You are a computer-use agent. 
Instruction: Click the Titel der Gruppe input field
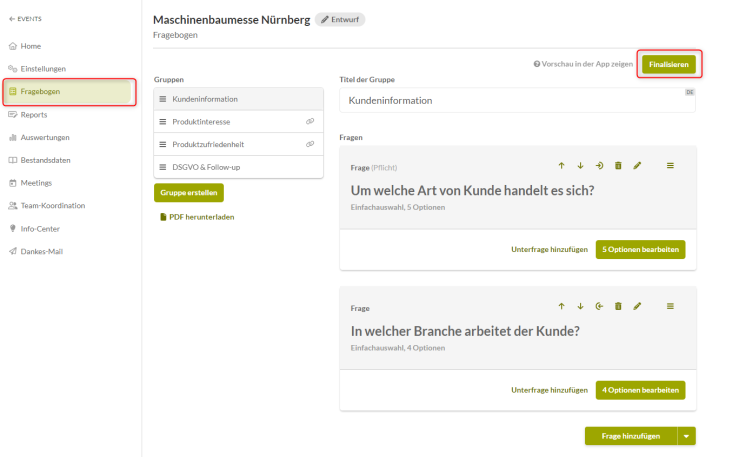[x=517, y=101]
